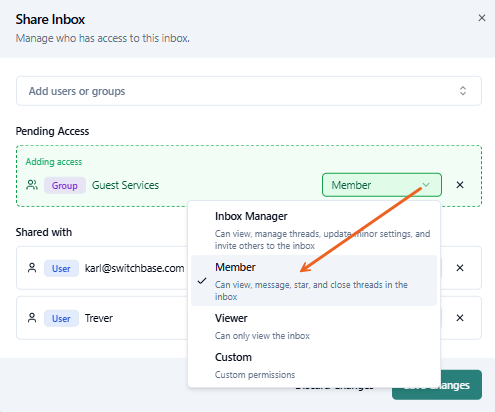Viewport: 495px width, 412px height.
Task: Close the Share Inbox dialog
Action: pos(482,18)
